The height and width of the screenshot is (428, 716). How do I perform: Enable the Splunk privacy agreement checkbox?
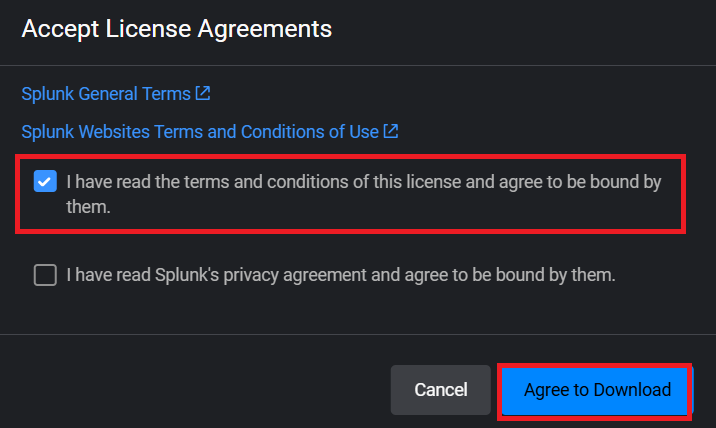click(45, 275)
